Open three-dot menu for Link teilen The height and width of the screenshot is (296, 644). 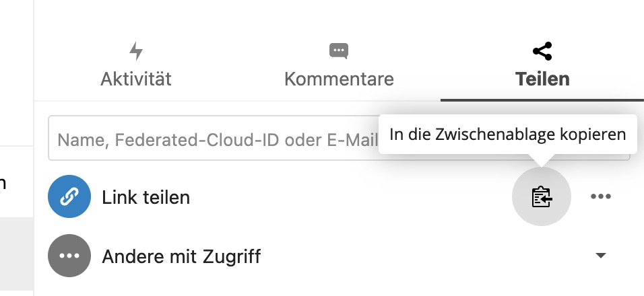coord(600,197)
